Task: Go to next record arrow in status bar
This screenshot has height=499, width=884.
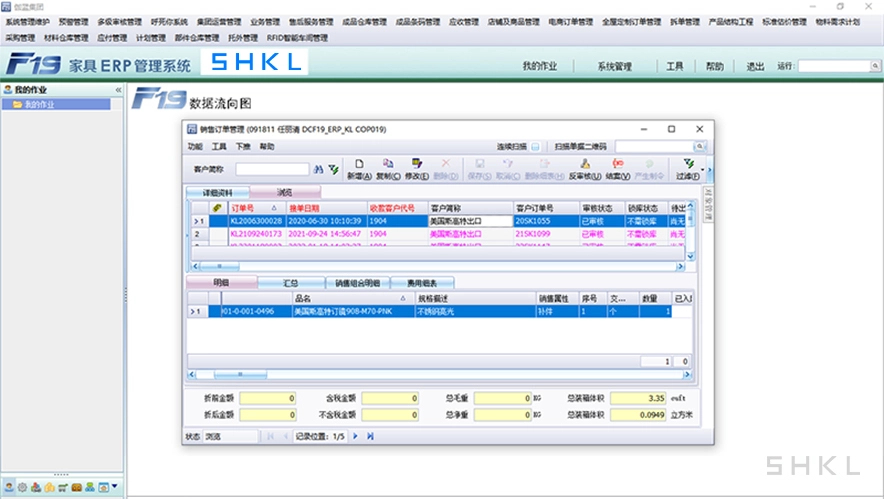Action: [x=355, y=436]
